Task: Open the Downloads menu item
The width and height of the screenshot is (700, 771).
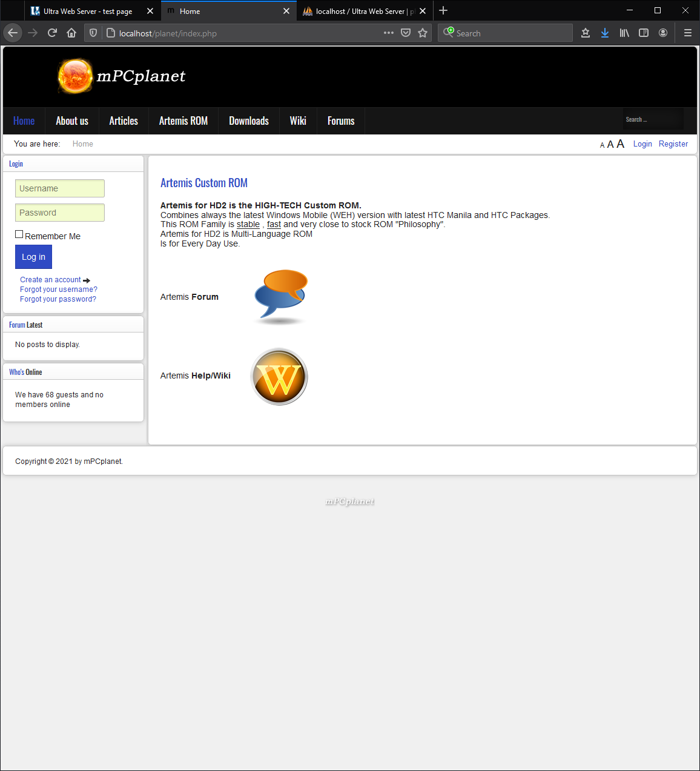Action: pos(249,121)
